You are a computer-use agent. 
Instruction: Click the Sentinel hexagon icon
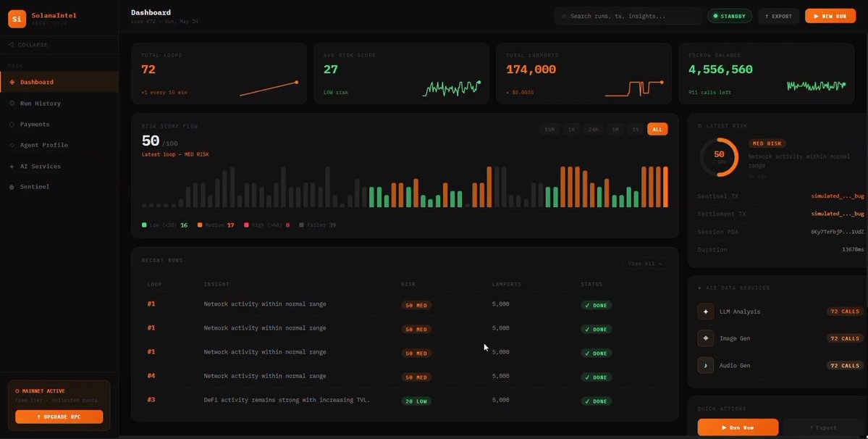[x=12, y=187]
